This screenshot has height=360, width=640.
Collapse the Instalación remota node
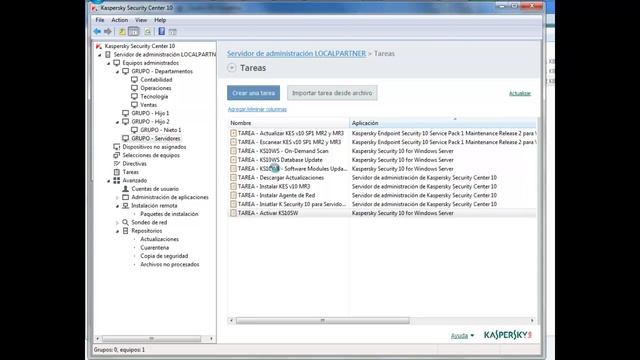coord(118,206)
